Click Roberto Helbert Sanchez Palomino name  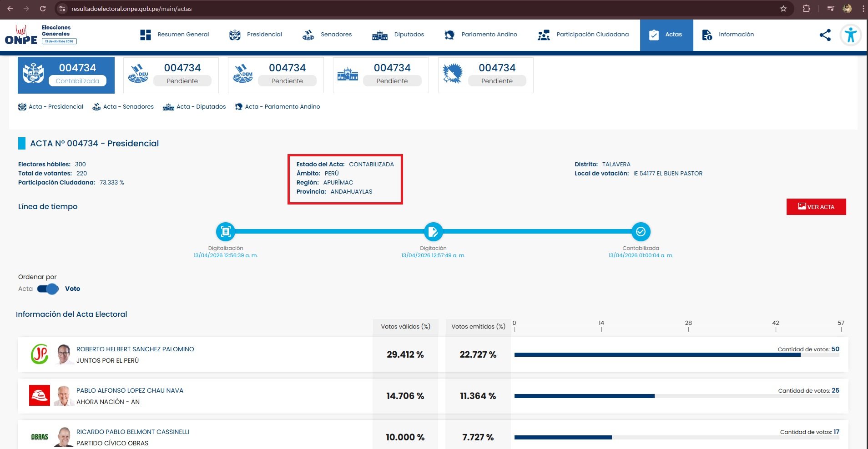click(135, 349)
